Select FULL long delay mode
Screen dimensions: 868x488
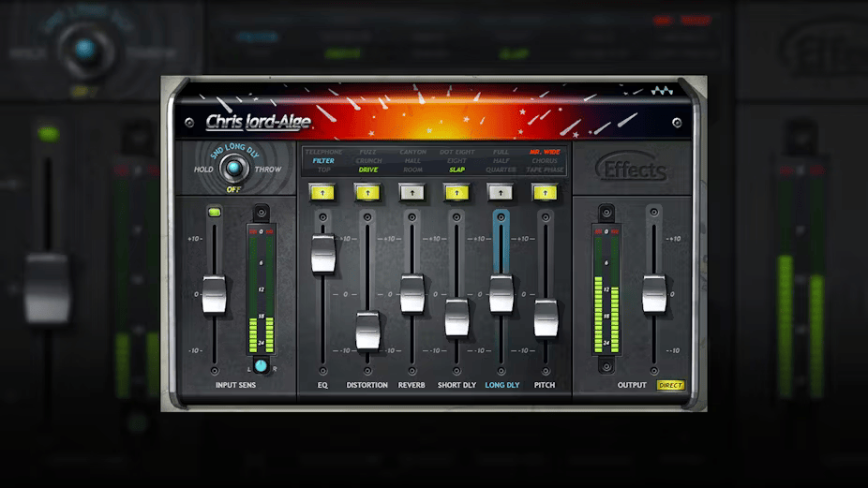pyautogui.click(x=501, y=152)
